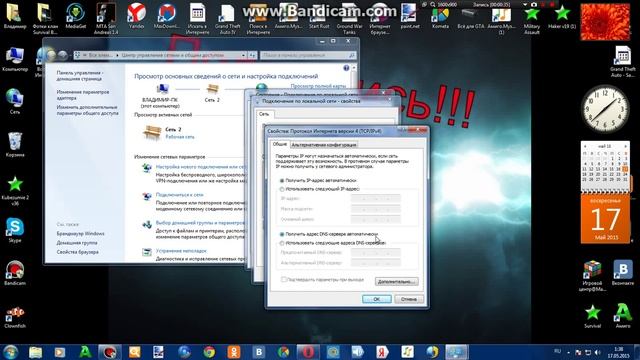640x360 pixels.
Task: Enable Подтвердить параметры при выходе checkbox
Action: [283, 280]
